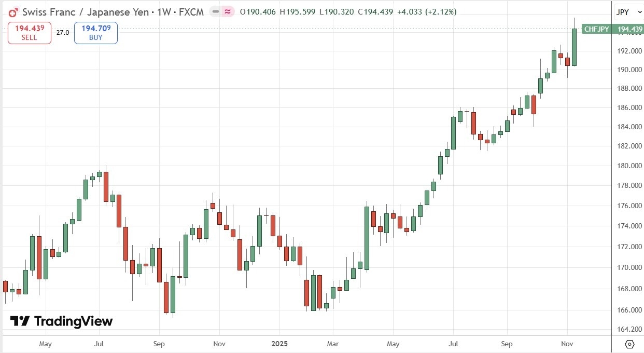Click the BUY 194.709 button
Viewport: 644px width, 353px height.
(95, 32)
